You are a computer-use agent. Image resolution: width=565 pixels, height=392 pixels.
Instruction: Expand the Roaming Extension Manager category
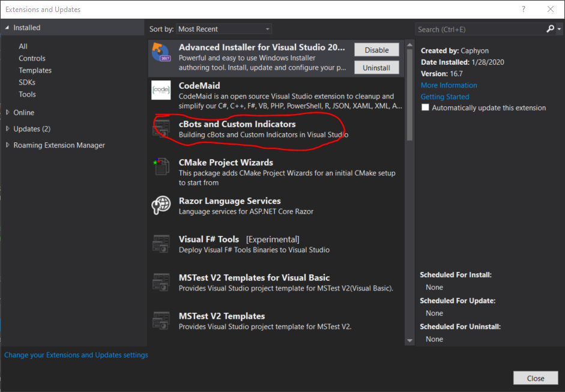[8, 145]
